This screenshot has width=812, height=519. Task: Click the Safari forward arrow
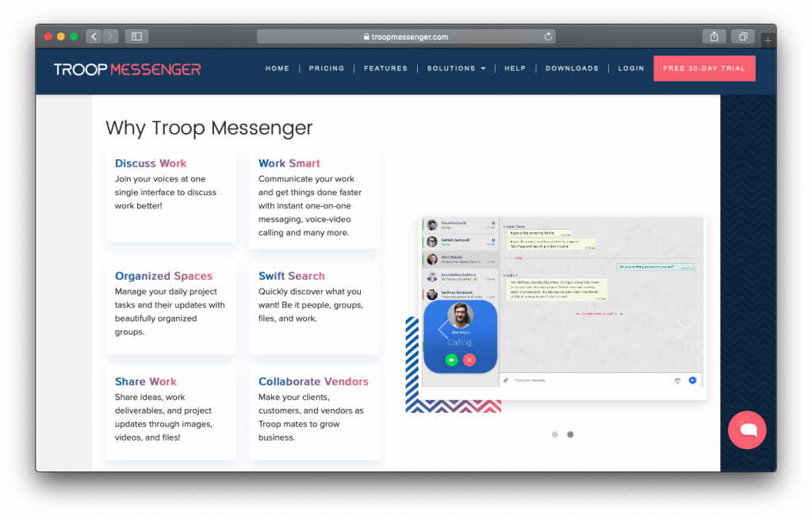(110, 36)
